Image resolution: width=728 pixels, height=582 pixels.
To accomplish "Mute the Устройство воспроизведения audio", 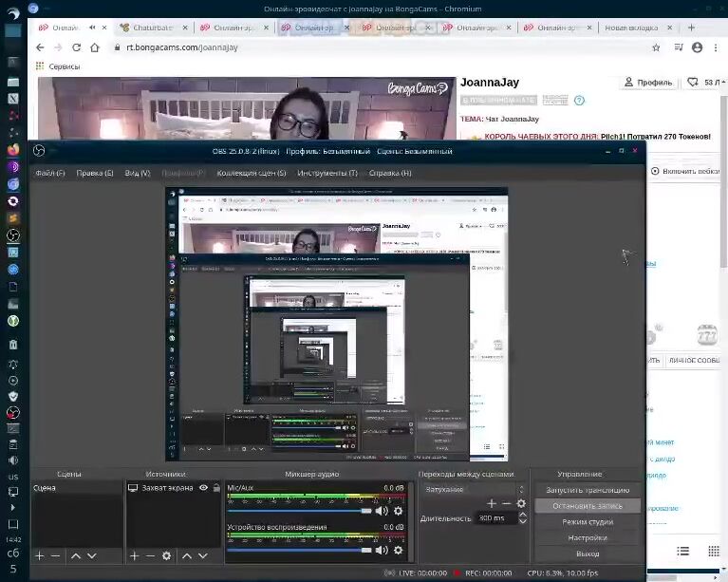I will pos(382,550).
